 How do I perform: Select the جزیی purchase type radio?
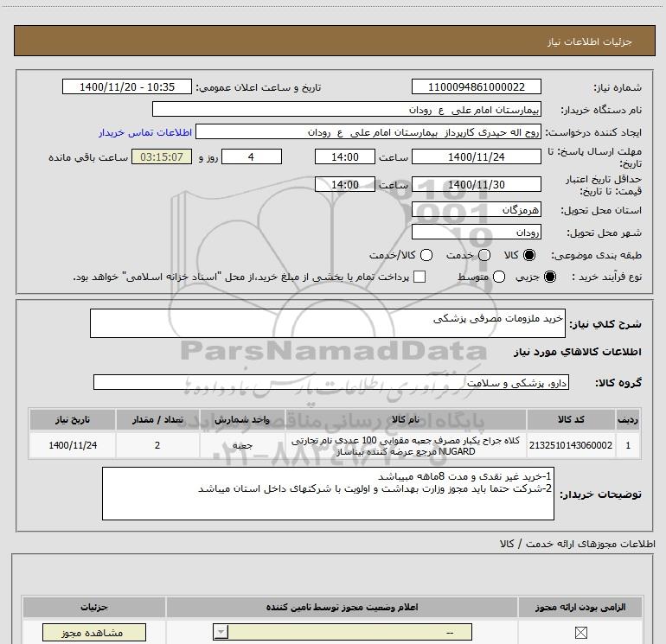550,277
